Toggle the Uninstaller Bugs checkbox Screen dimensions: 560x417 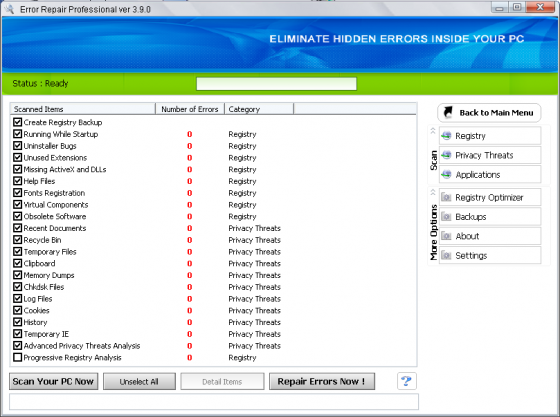[17, 146]
